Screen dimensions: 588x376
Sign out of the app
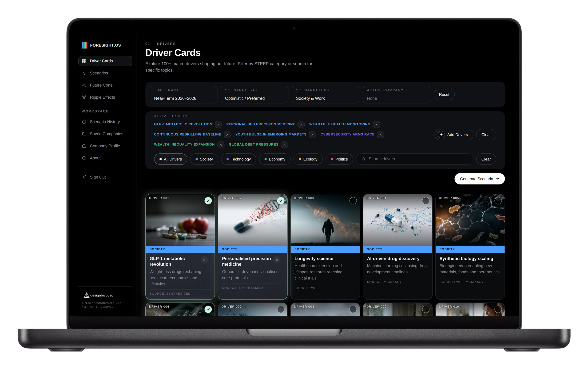coord(105,177)
